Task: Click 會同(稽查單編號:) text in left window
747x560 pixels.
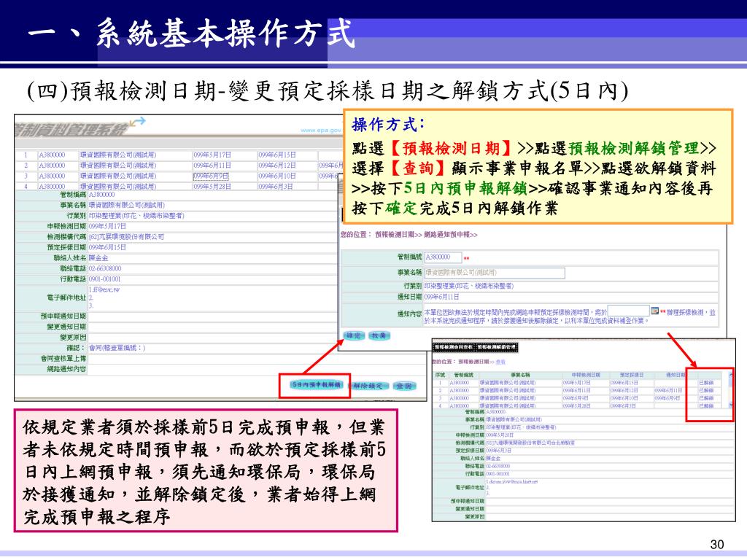Action: click(117, 348)
